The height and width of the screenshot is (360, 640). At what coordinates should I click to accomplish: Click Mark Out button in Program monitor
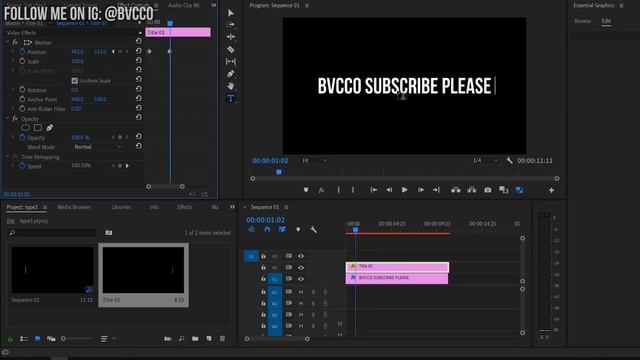coord(353,190)
